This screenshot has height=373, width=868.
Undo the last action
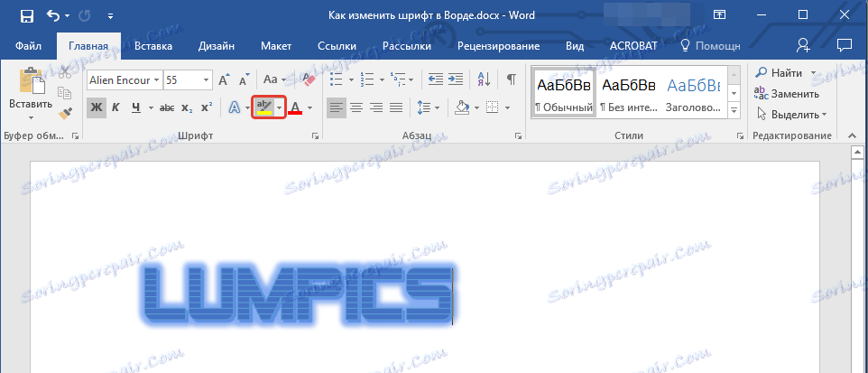(x=54, y=15)
